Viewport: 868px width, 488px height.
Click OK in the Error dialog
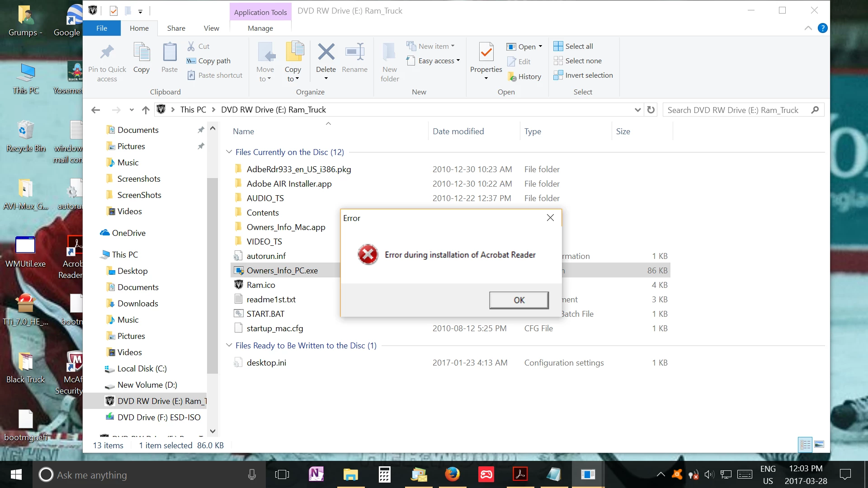(x=519, y=300)
